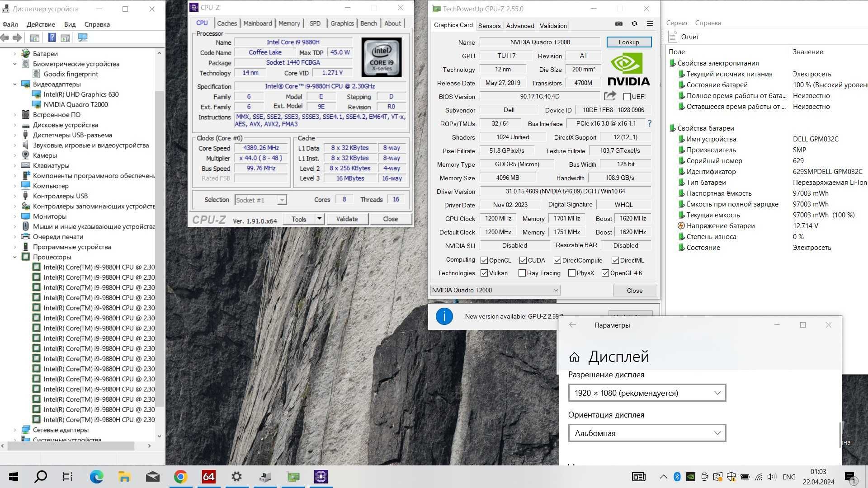This screenshot has width=868, height=488.
Task: Click the Validate button in CPU-Z
Action: 347,219
